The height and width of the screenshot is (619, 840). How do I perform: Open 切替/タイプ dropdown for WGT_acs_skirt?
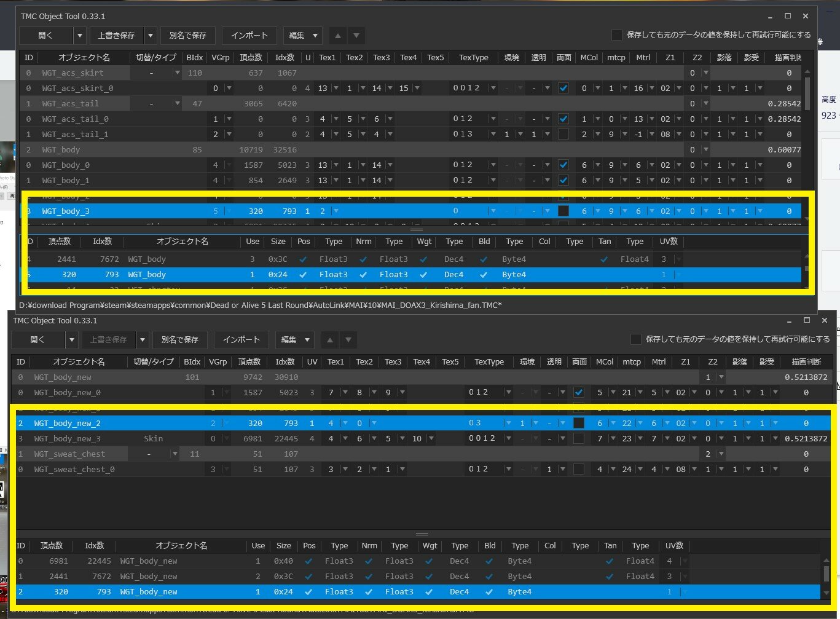(x=178, y=73)
